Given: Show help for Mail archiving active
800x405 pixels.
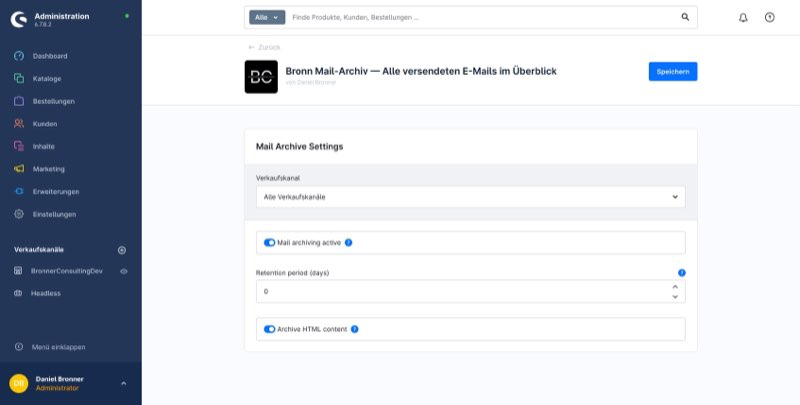Looking at the screenshot, I should tap(348, 242).
